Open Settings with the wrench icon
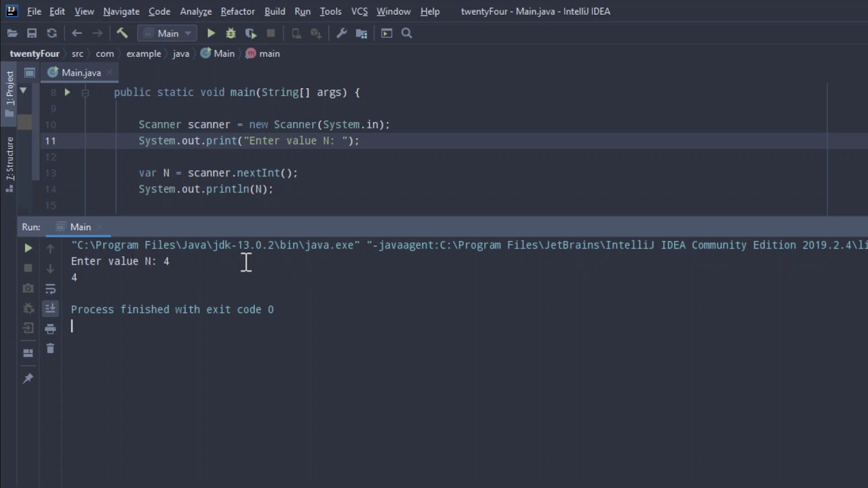Viewport: 868px width, 488px height. 342,33
